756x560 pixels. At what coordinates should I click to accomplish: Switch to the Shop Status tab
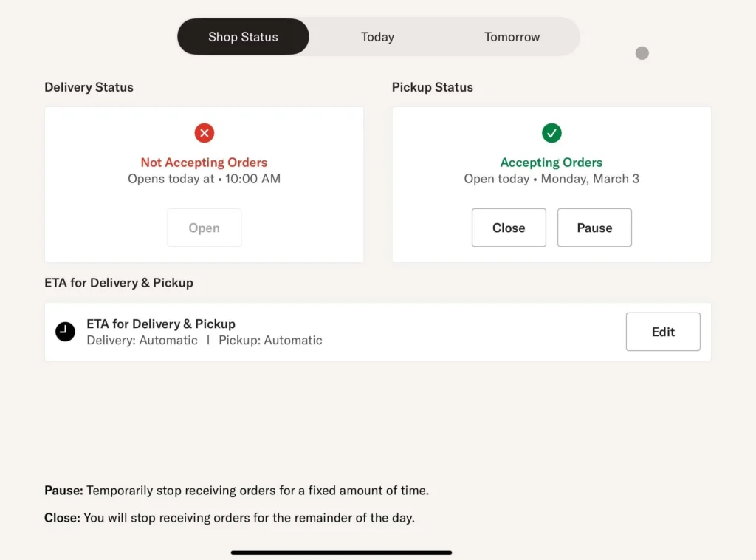tap(243, 37)
